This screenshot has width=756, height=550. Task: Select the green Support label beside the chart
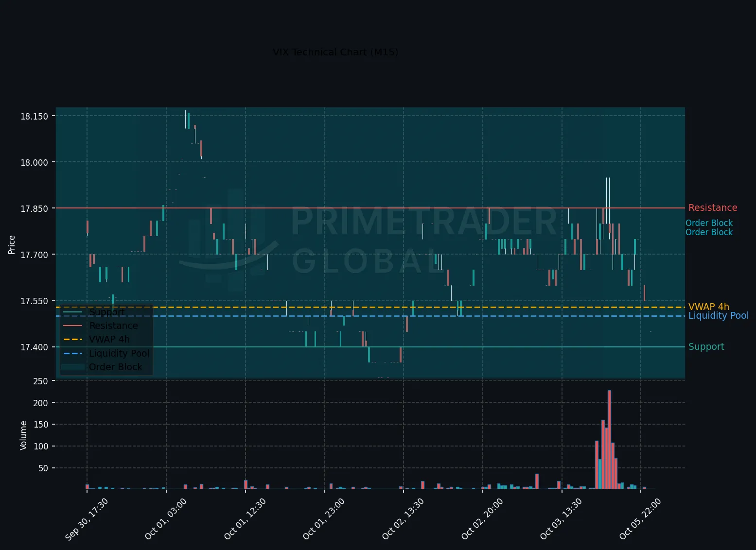coord(706,346)
